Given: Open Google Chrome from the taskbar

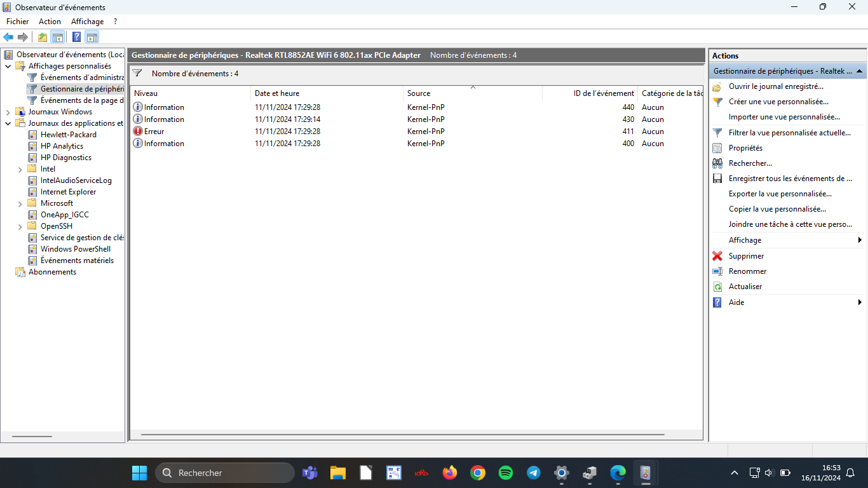Looking at the screenshot, I should [478, 473].
